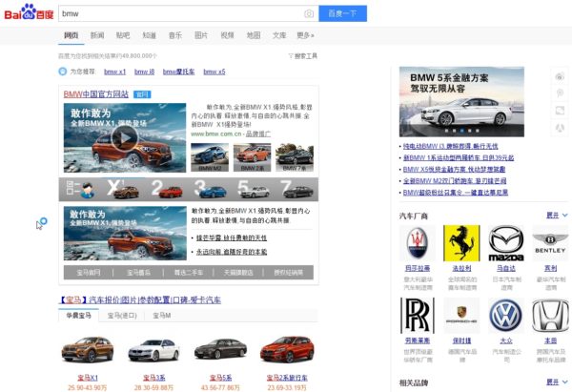Image resolution: width=572 pixels, height=392 pixels.
Task: Click the Baidu paw logo
Action: click(x=29, y=12)
